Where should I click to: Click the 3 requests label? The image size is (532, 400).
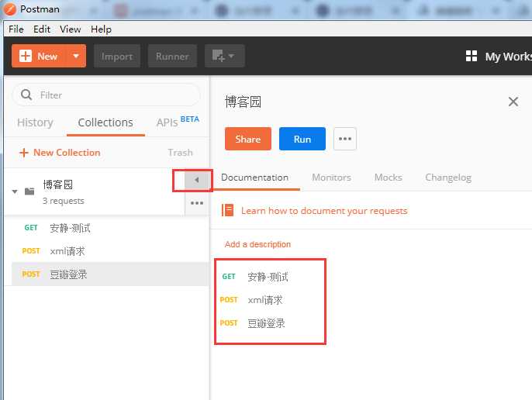point(64,201)
